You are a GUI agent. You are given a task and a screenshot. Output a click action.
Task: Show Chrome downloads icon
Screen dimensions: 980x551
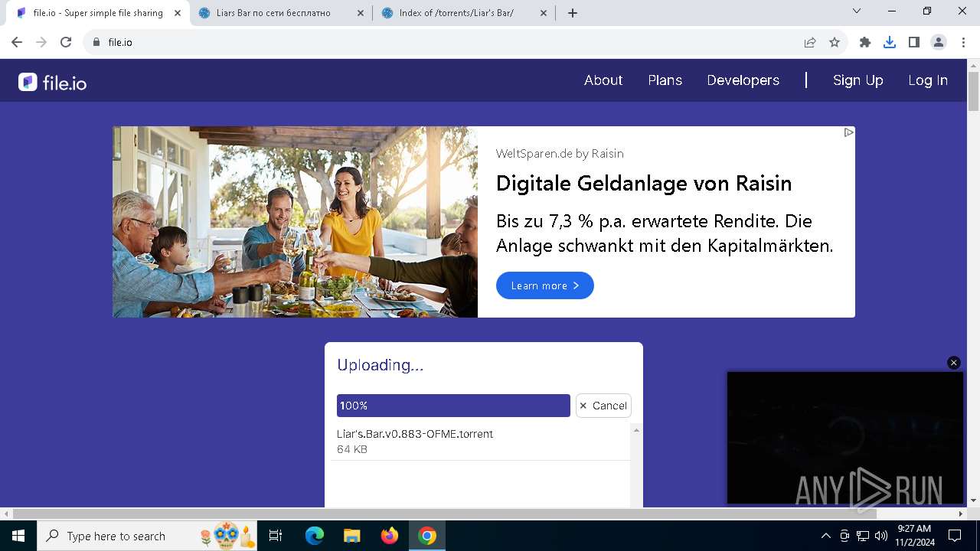coord(890,42)
